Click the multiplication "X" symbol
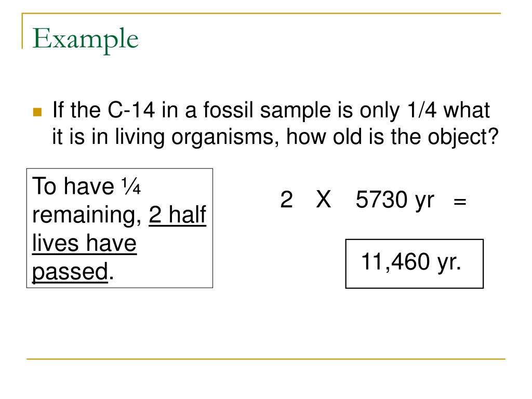Viewport: 532px width, 399px height. click(x=324, y=200)
